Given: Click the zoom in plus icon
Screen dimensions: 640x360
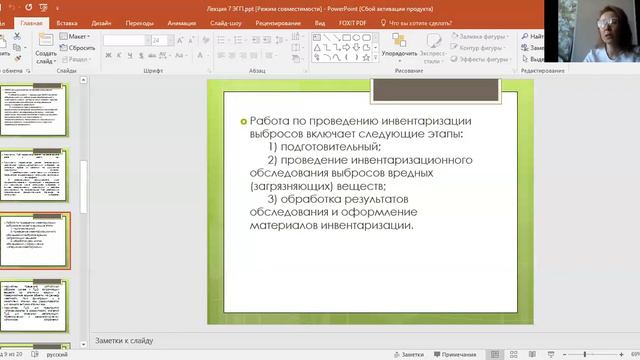Looking at the screenshot, I should 621,354.
